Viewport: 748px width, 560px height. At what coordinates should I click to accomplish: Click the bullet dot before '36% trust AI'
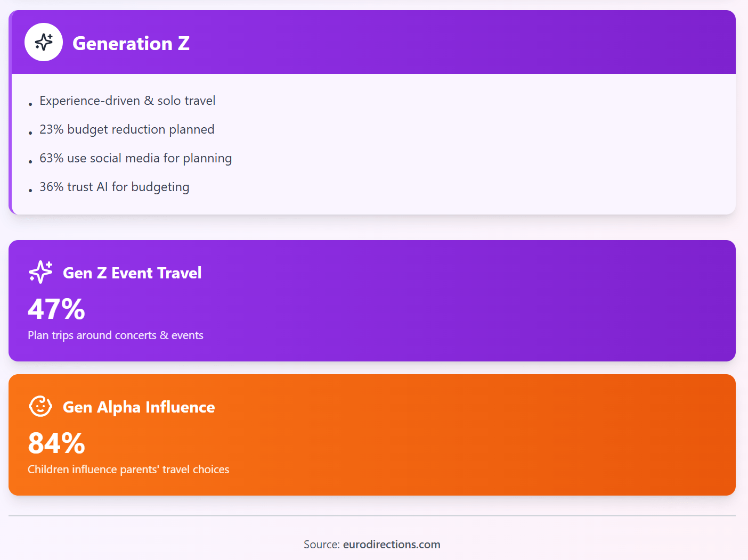coord(30,191)
